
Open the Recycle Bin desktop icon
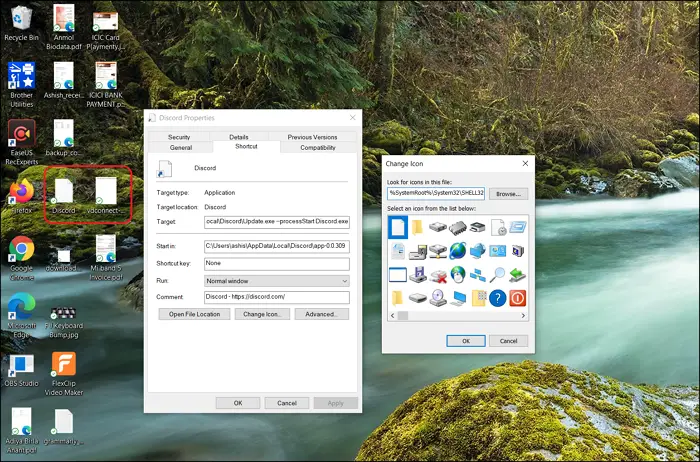[21, 24]
